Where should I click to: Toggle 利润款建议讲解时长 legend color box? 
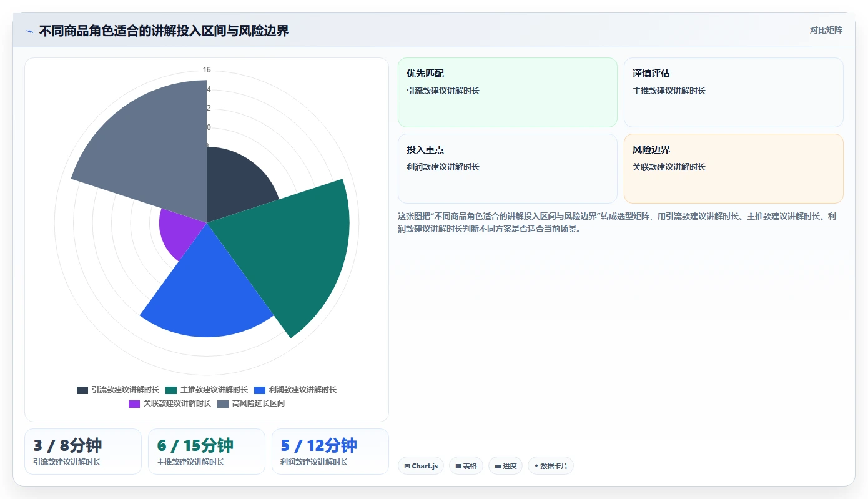tap(260, 390)
